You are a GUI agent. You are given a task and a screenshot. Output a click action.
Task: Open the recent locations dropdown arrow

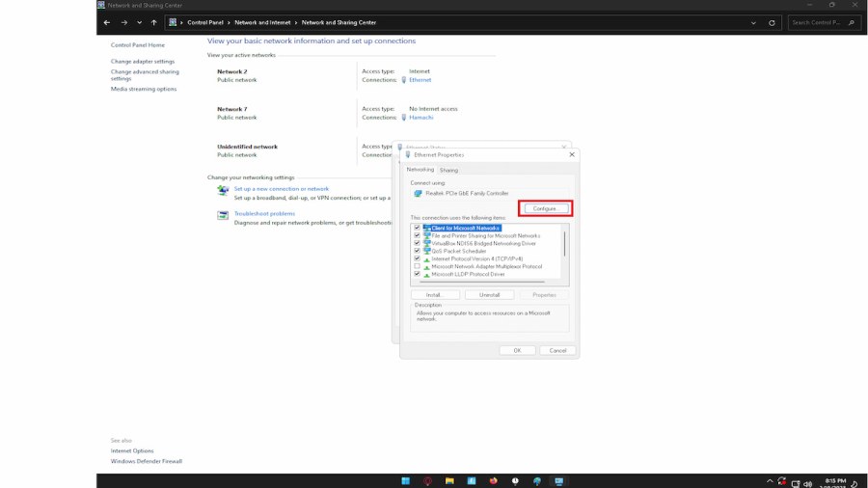pyautogui.click(x=139, y=22)
